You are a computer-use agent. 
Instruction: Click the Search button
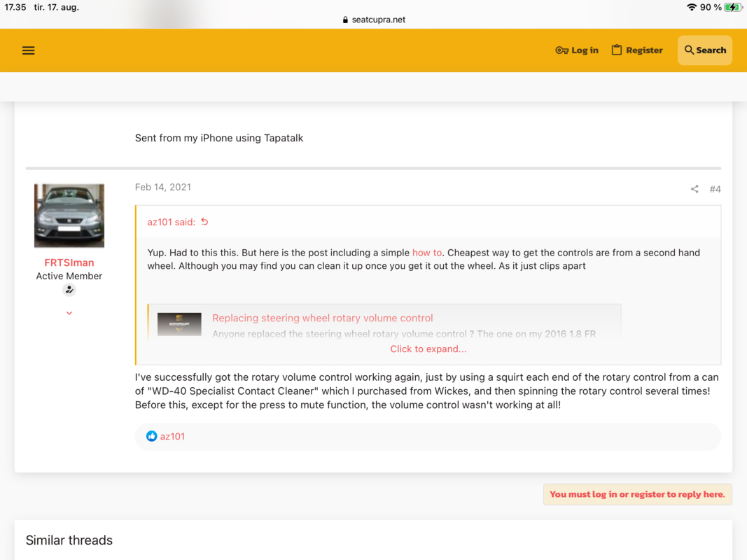(x=704, y=50)
